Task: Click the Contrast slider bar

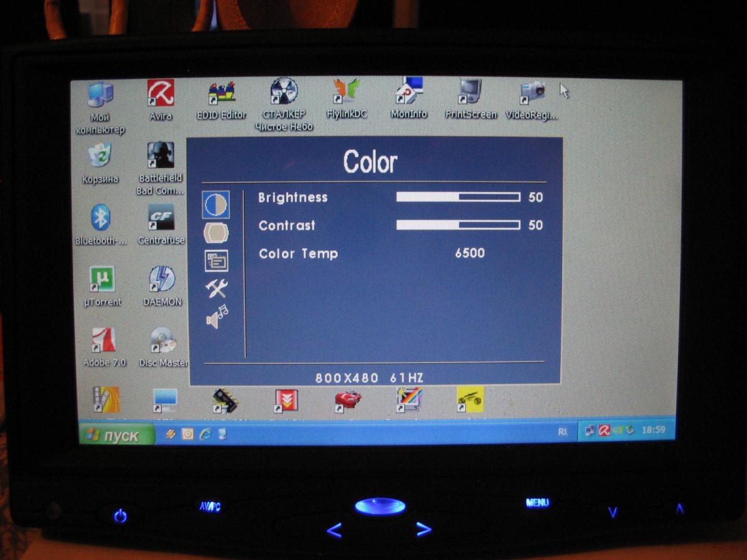Action: [458, 225]
